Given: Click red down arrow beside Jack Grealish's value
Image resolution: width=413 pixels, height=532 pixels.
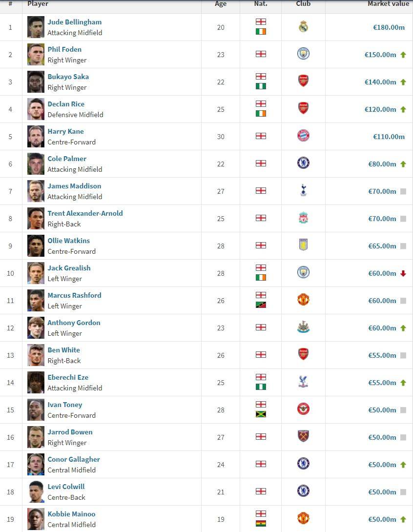Looking at the screenshot, I should 403,273.
